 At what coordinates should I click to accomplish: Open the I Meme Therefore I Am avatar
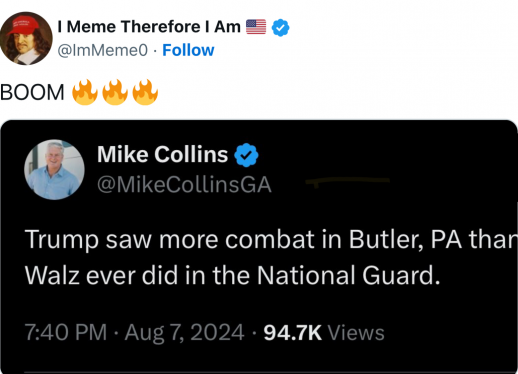(26, 38)
